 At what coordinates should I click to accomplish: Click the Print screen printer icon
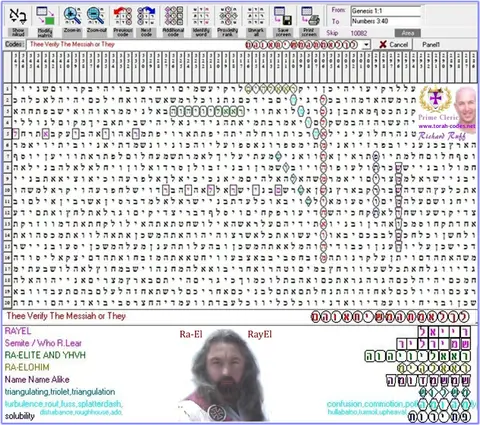click(310, 15)
